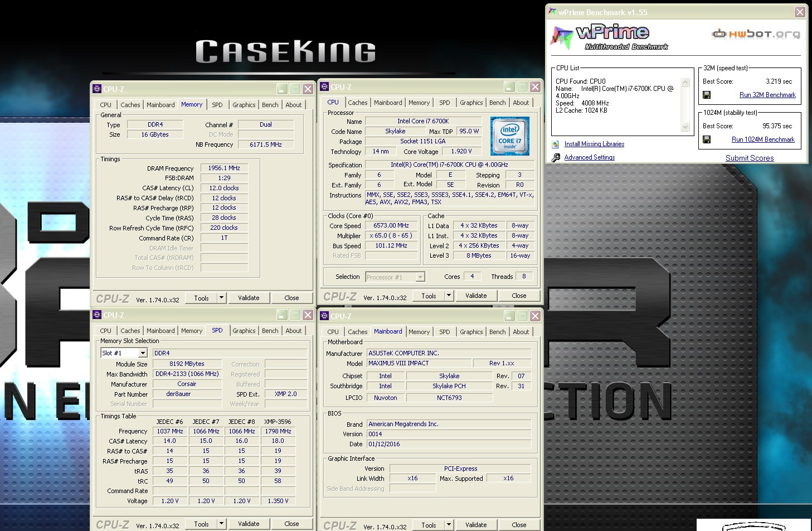Click the CPU List scroll down arrow
The height and width of the screenshot is (531, 812).
[685, 127]
